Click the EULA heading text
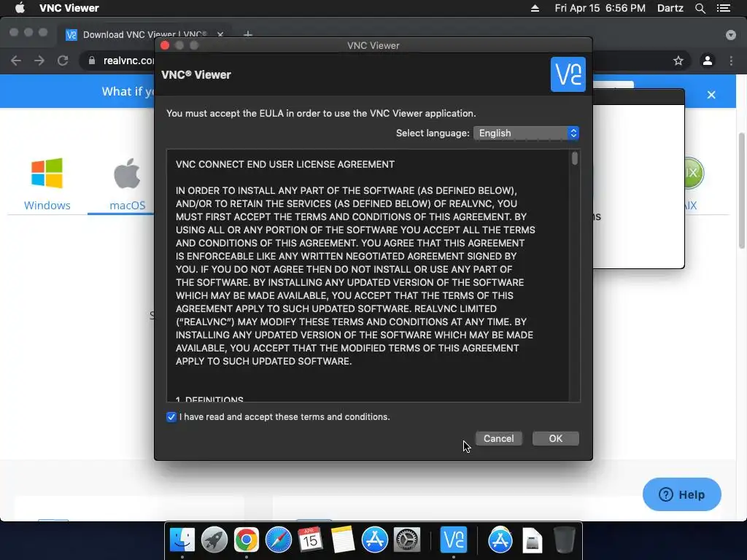 (285, 164)
